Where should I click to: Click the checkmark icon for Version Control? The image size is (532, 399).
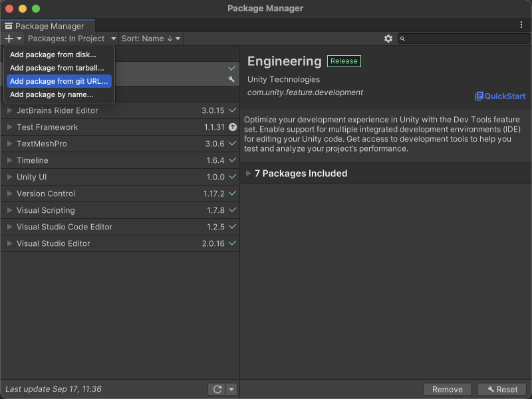pyautogui.click(x=232, y=193)
